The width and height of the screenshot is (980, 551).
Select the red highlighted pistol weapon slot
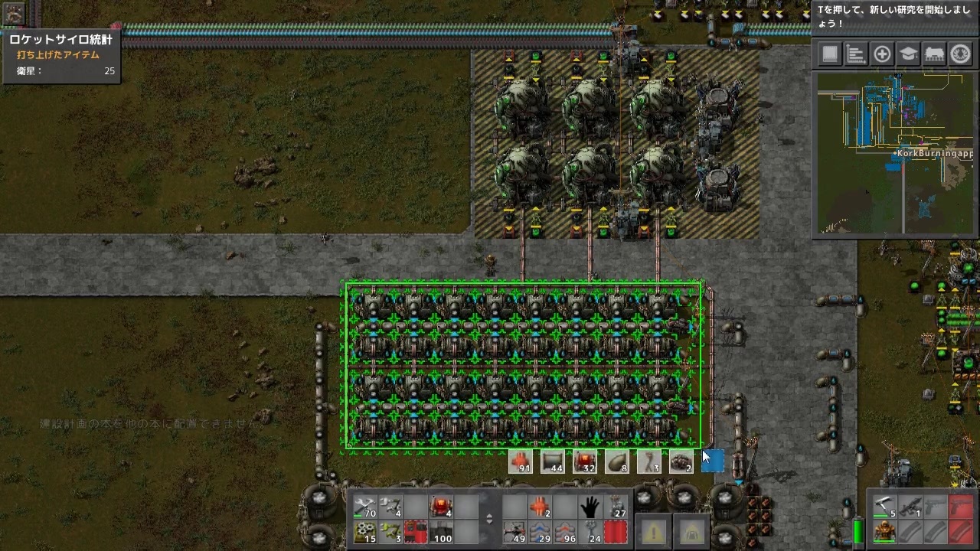pyautogui.click(x=960, y=507)
